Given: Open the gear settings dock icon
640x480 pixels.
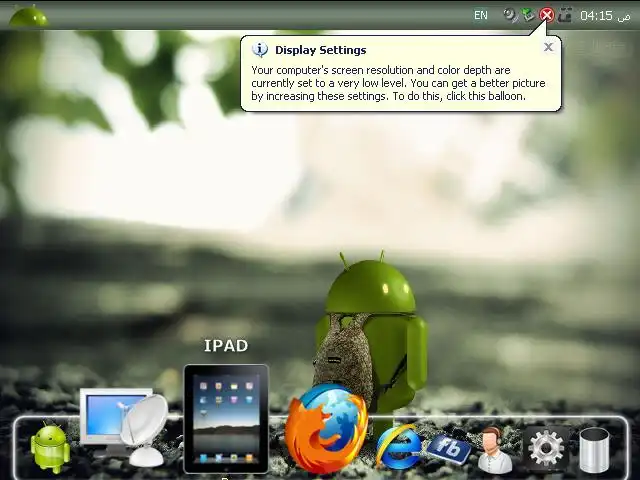Looking at the screenshot, I should (546, 448).
